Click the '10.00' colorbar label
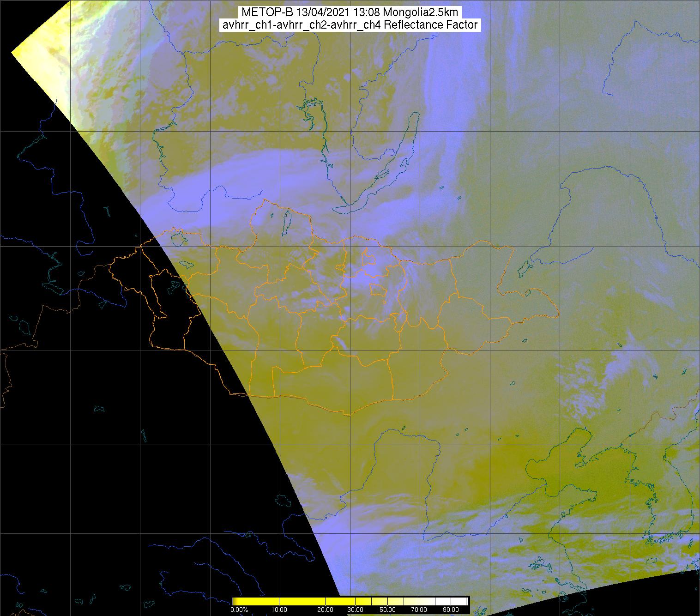The width and height of the screenshot is (700, 616). pos(280,610)
